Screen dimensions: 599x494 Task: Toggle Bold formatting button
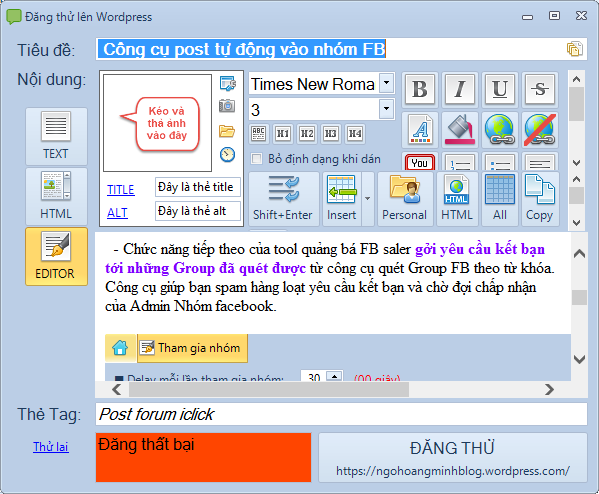click(x=420, y=89)
